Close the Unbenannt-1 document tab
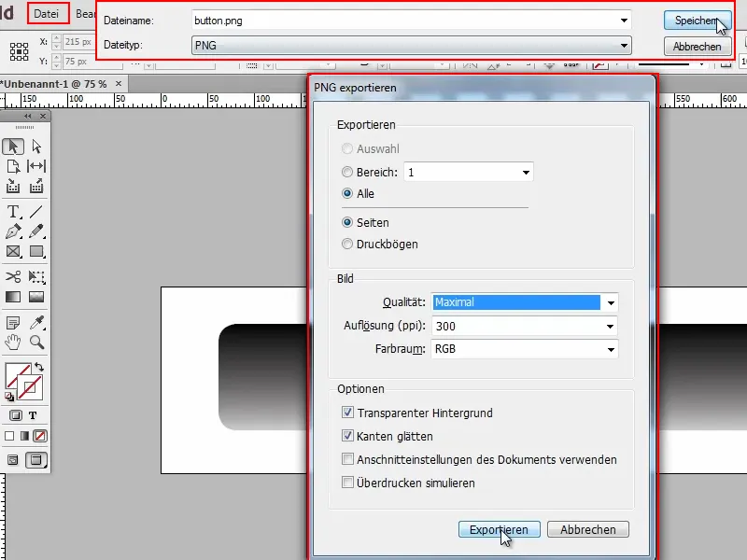This screenshot has height=560, width=747. (x=119, y=84)
